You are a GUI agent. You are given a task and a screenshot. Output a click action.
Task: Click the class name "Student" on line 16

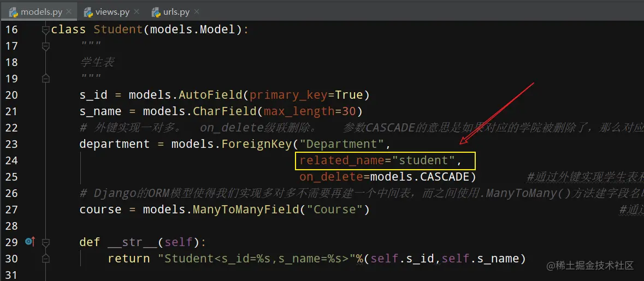(119, 29)
